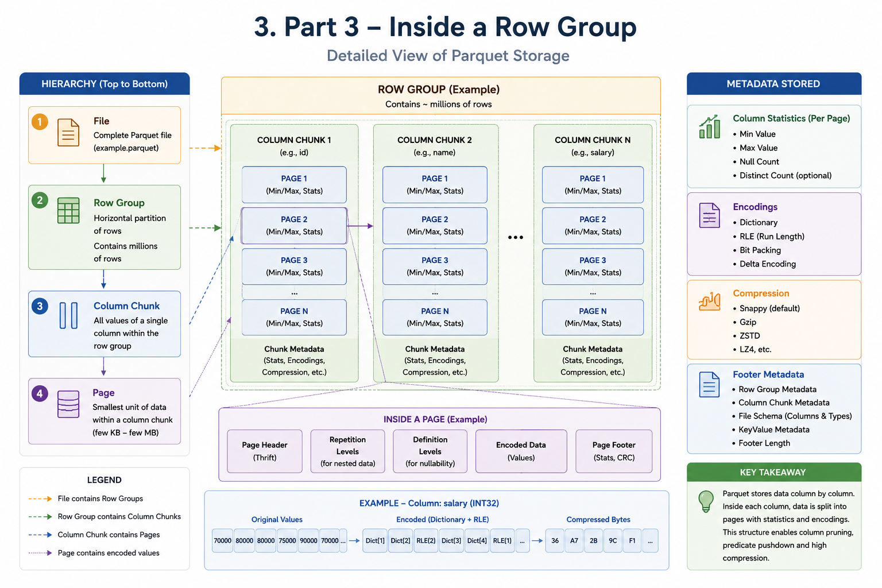Click the '36' compressed byte cell
This screenshot has height=588, width=882.
555,541
